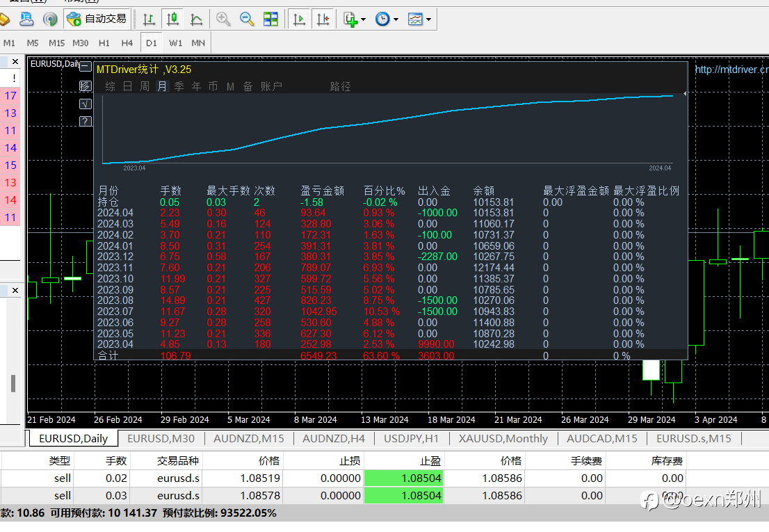Open the periodicity clock dropdown arrow
This screenshot has height=532, width=769.
pos(396,19)
